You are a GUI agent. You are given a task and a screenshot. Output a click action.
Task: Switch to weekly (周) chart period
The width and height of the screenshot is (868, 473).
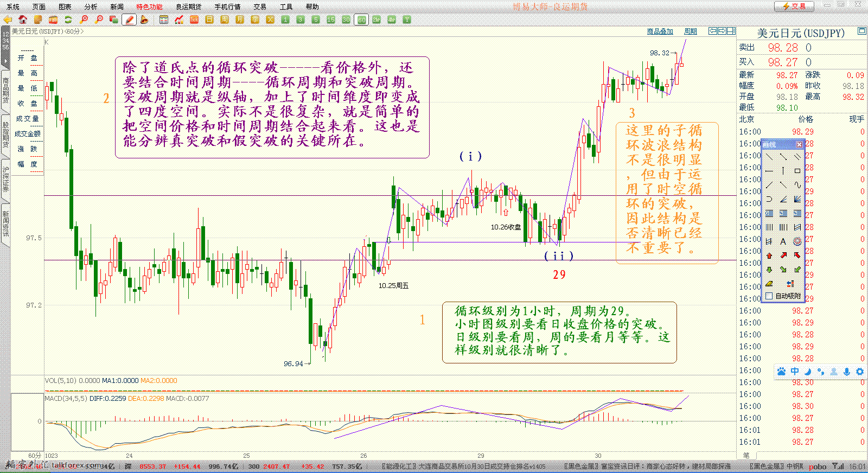[x=225, y=20]
